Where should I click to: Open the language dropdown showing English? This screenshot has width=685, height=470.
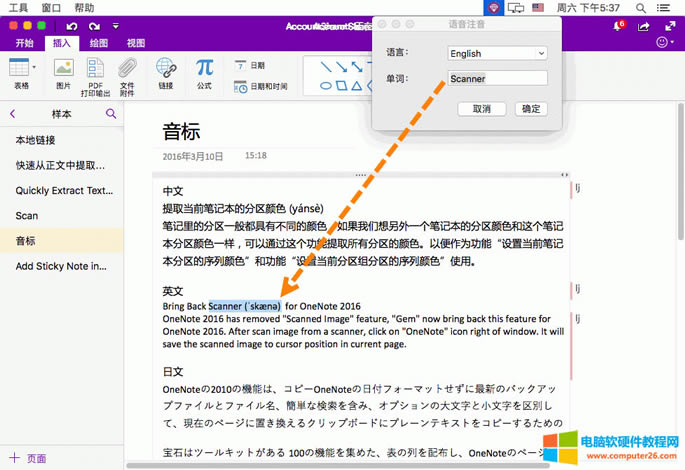497,53
